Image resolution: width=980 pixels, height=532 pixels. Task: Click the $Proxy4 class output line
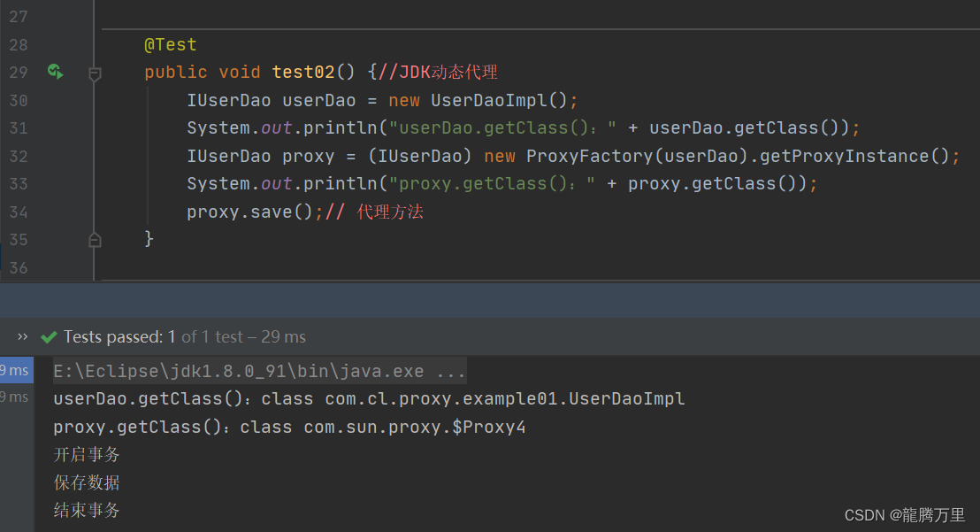[288, 427]
